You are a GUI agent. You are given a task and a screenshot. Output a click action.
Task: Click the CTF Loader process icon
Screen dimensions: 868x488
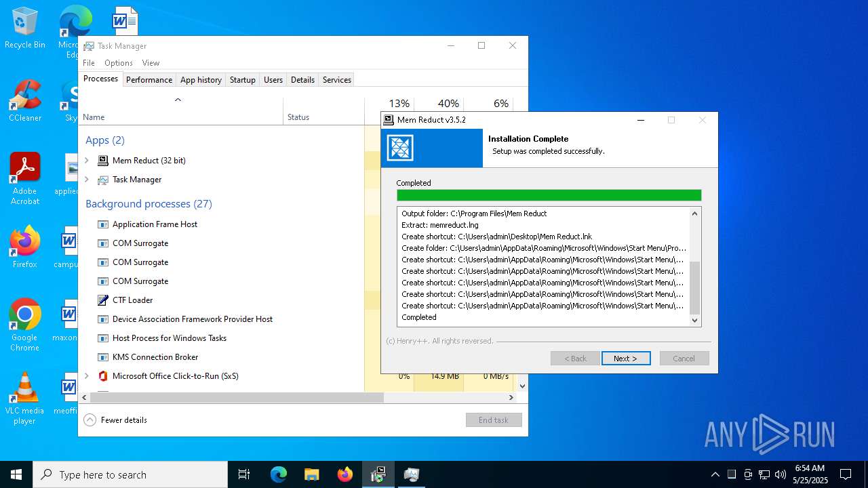coord(103,300)
